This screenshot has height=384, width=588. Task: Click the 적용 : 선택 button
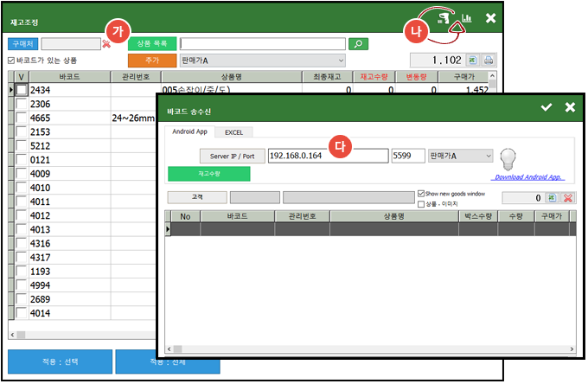pyautogui.click(x=60, y=362)
